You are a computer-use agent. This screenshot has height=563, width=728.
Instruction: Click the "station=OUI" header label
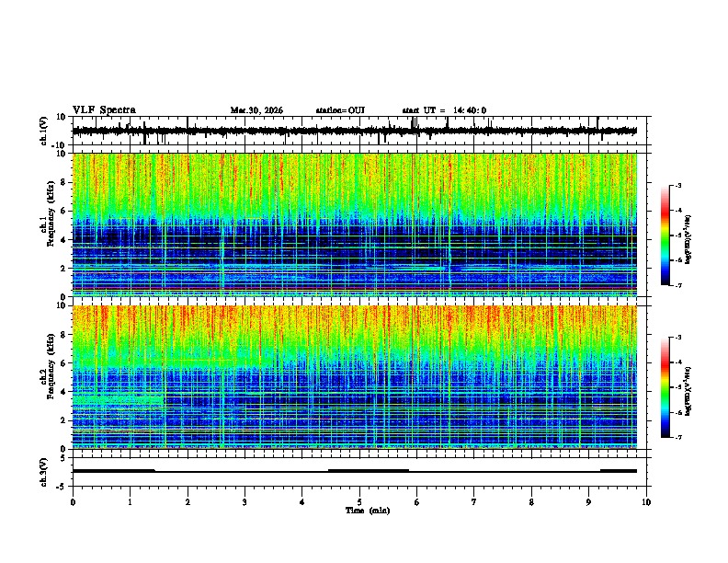coord(340,110)
